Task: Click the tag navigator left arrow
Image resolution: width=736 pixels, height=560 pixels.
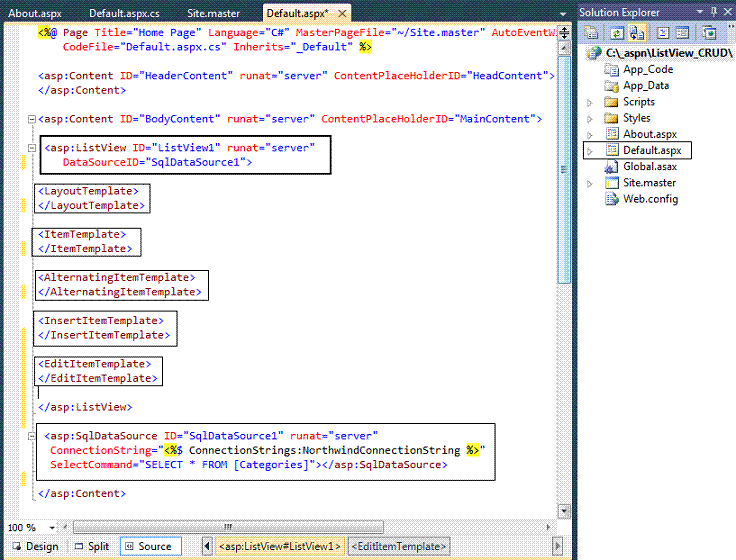Action: tap(207, 546)
